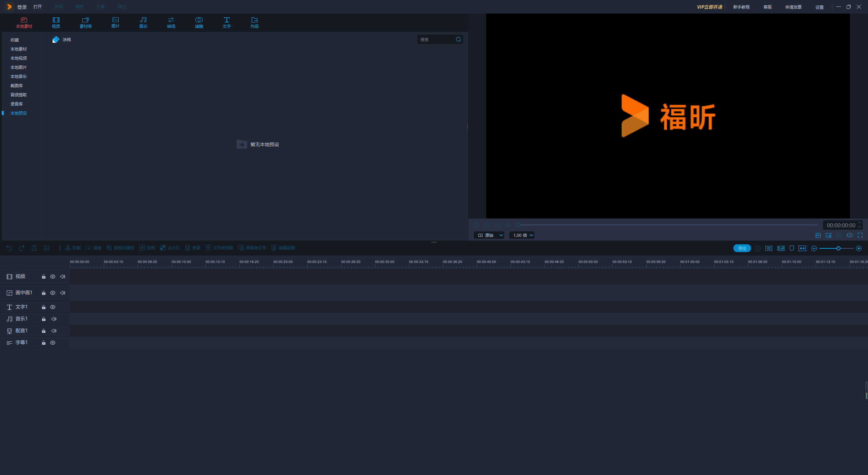Redo the last undone edit
This screenshot has height=475, width=868.
click(x=22, y=248)
